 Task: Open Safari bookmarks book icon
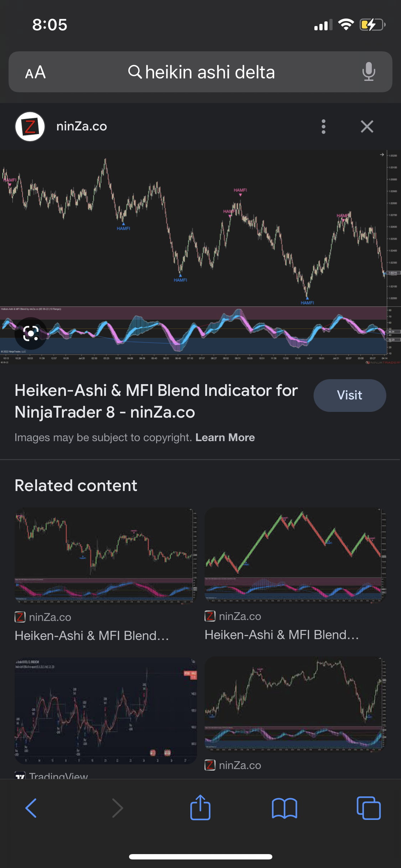coord(284,808)
